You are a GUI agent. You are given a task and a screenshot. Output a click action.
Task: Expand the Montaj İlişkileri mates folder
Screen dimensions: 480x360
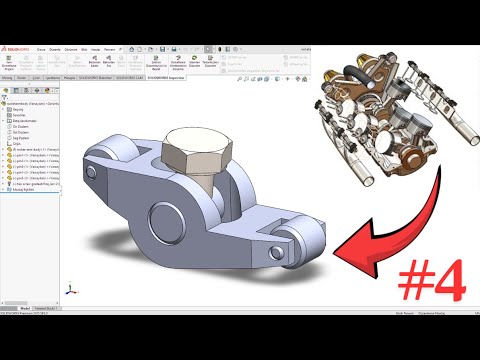[x=3, y=189]
